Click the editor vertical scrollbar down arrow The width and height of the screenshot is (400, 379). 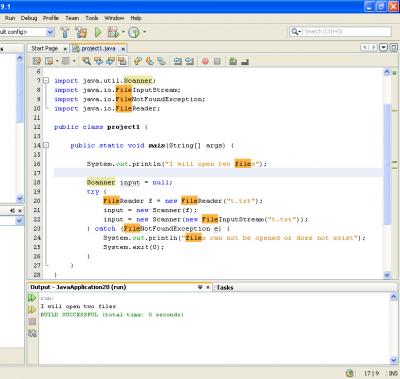tap(387, 275)
